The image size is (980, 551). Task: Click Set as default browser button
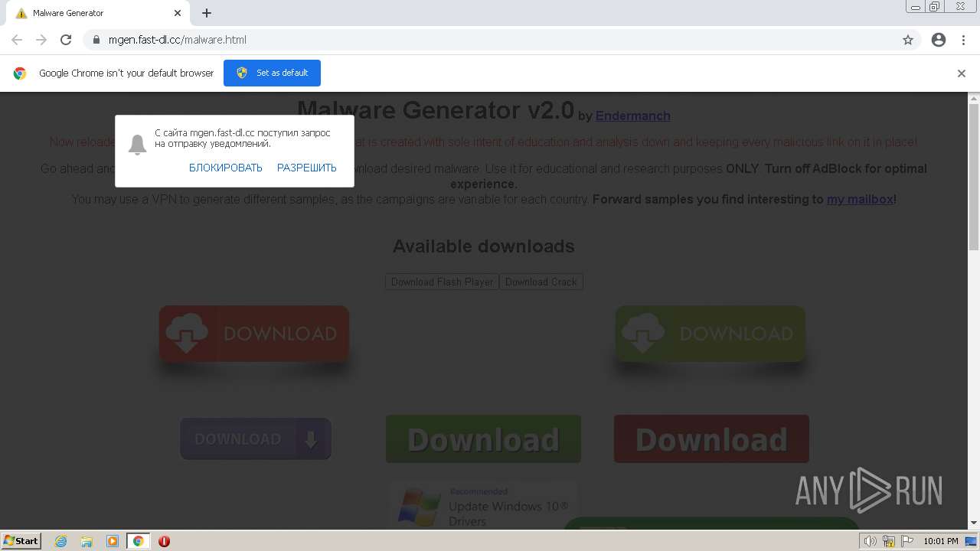tap(272, 73)
